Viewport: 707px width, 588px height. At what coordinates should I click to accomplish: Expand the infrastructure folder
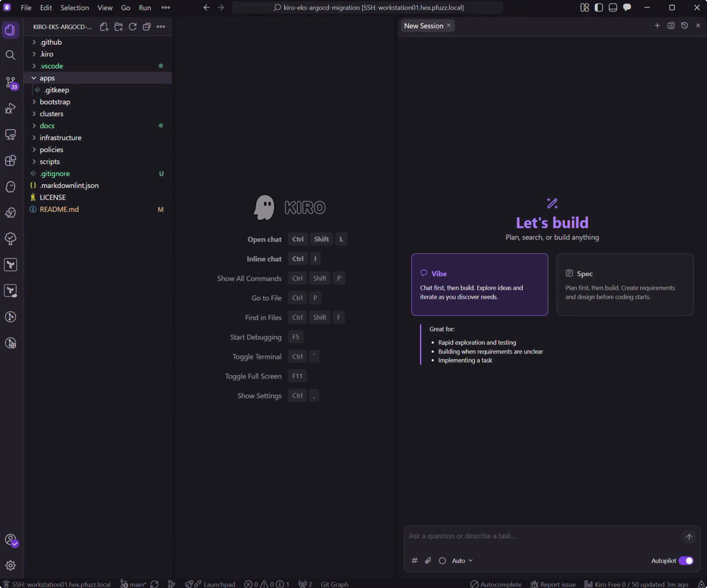(98, 137)
